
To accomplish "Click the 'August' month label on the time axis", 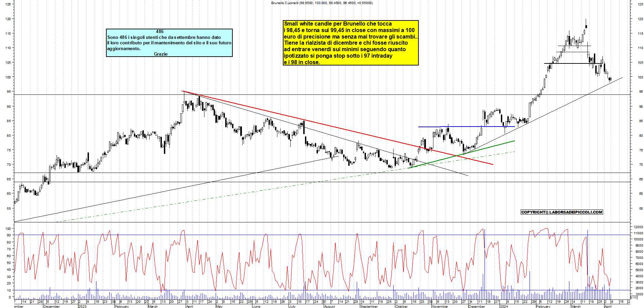I will click(x=329, y=306).
